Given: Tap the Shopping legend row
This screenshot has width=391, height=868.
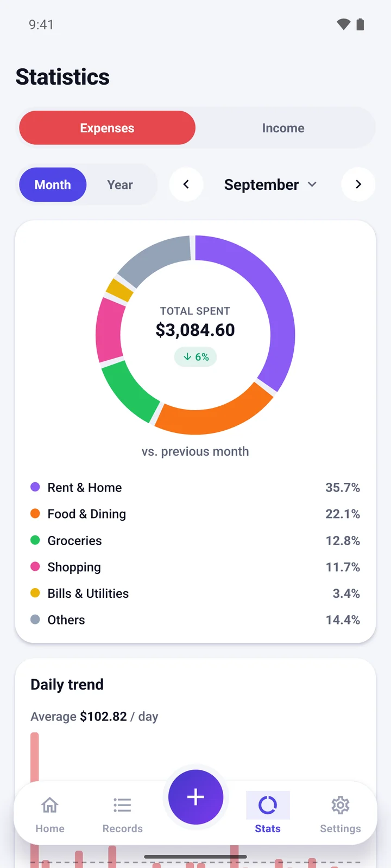Looking at the screenshot, I should click(195, 567).
